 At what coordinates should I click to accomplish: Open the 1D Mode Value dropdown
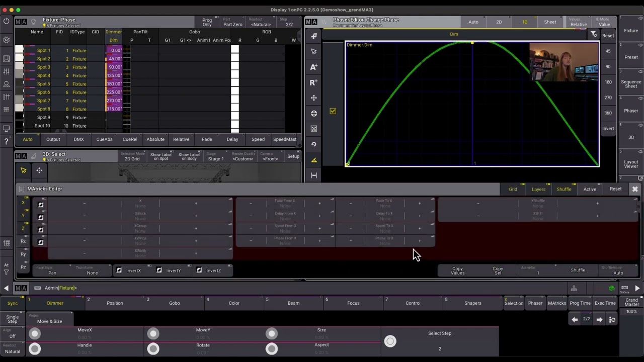604,22
